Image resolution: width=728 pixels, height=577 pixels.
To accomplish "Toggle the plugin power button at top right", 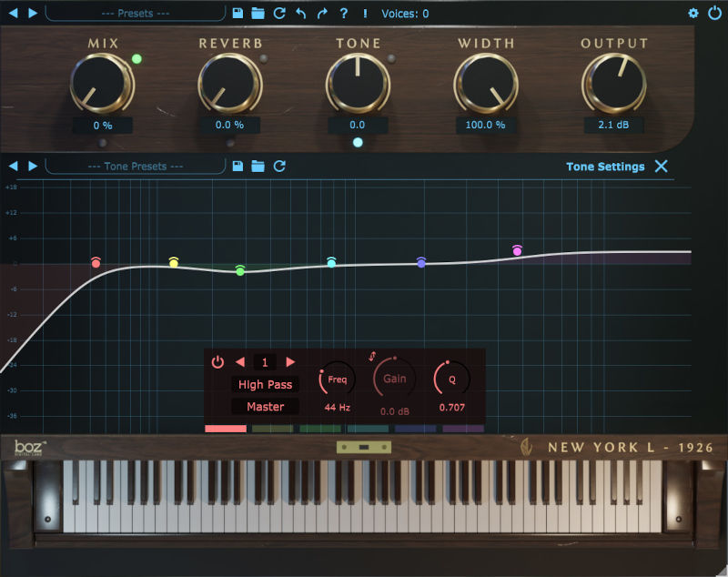I will point(713,14).
